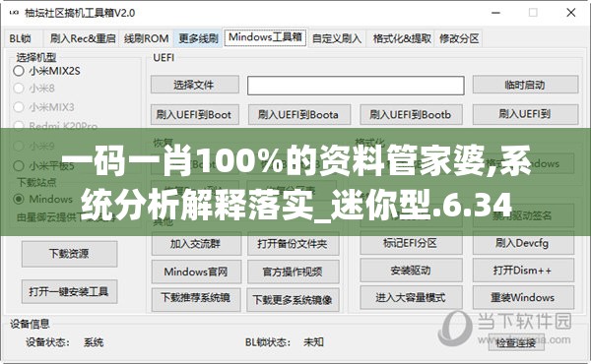Open the 修改分区 tab
This screenshot has height=364, width=591.
click(x=459, y=38)
